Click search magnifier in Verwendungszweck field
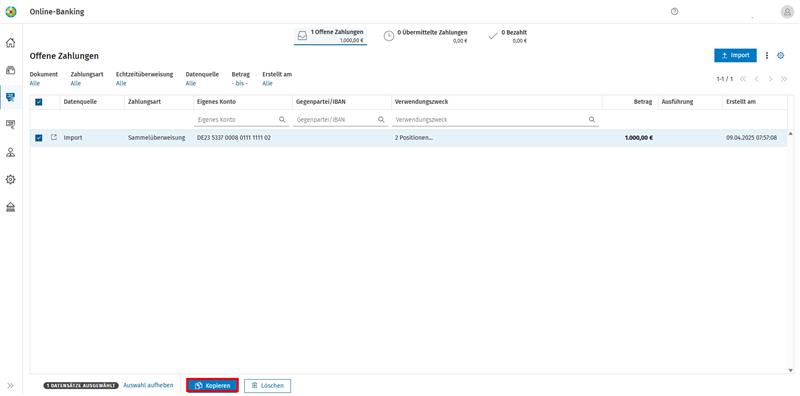Viewport: 800px width, 396px height. pyautogui.click(x=592, y=119)
